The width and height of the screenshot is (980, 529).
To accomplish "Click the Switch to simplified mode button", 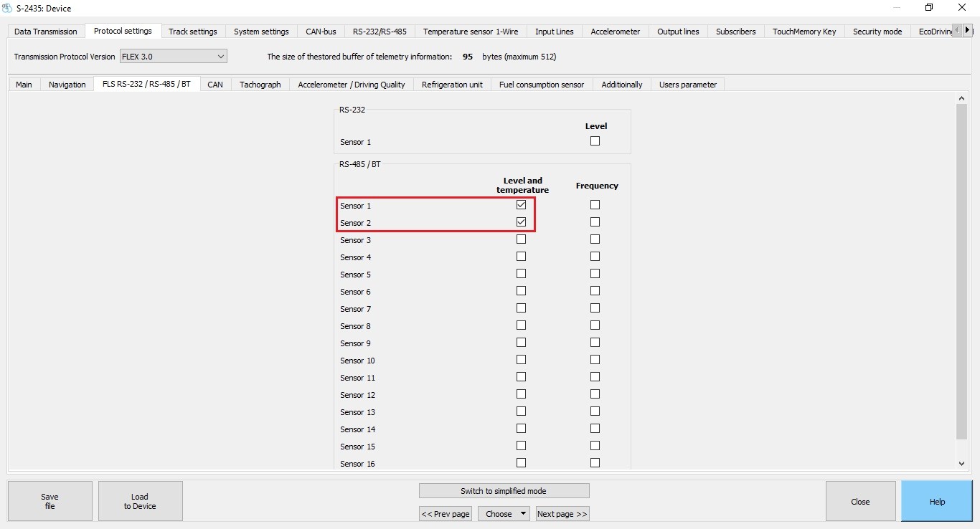I will (504, 490).
